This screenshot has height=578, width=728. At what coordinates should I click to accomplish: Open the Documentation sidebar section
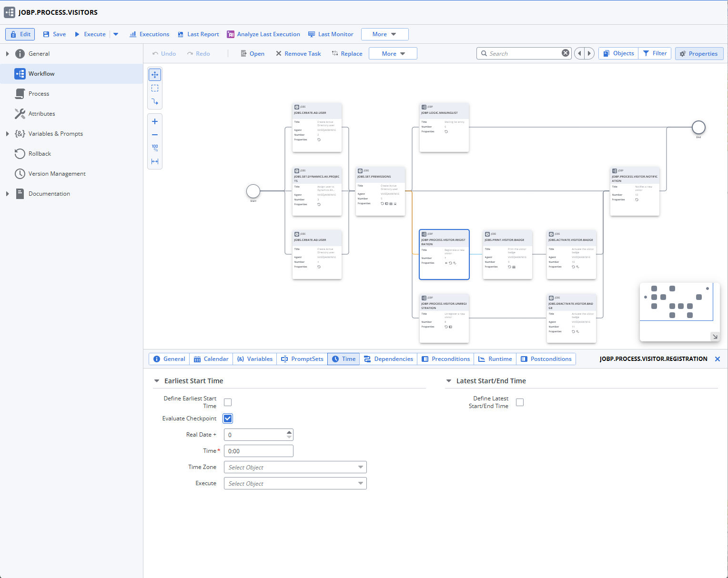49,194
